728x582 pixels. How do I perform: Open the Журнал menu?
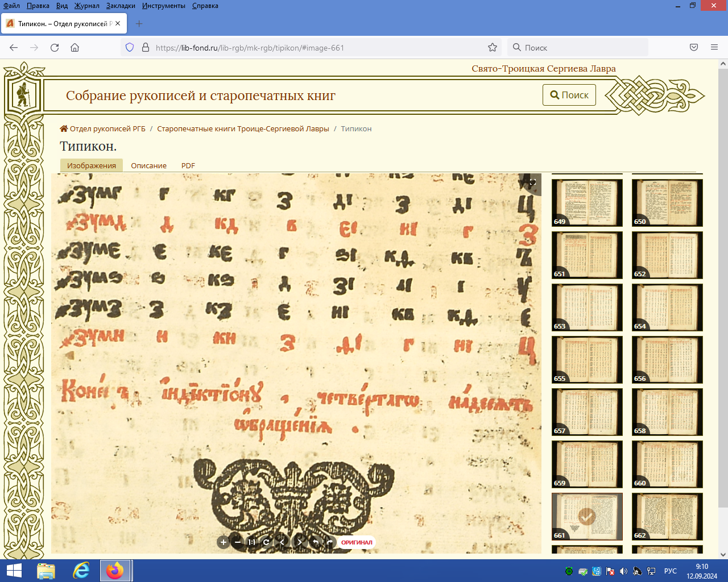86,6
